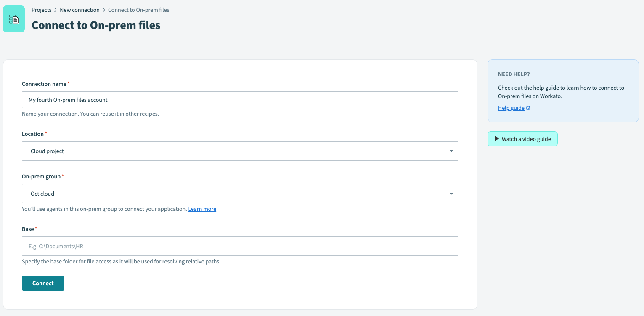The image size is (644, 316).
Task: Click the external link icon beside Help guide
Action: (x=528, y=108)
